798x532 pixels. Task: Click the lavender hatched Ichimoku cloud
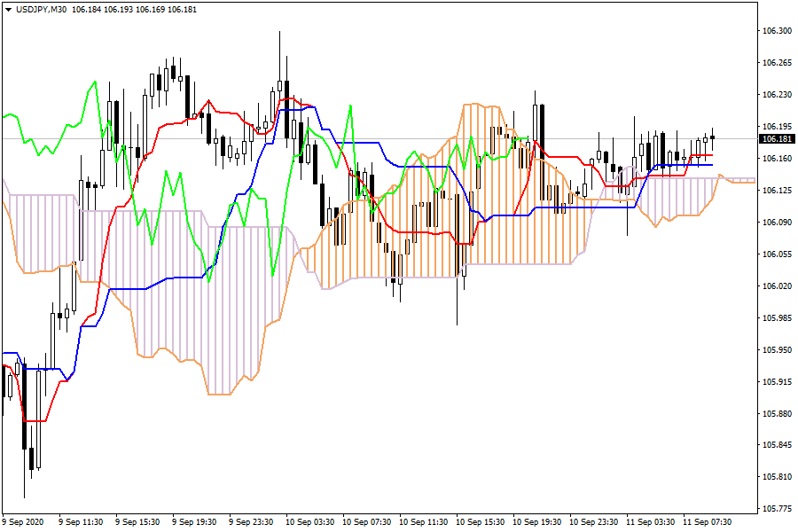tap(177, 293)
